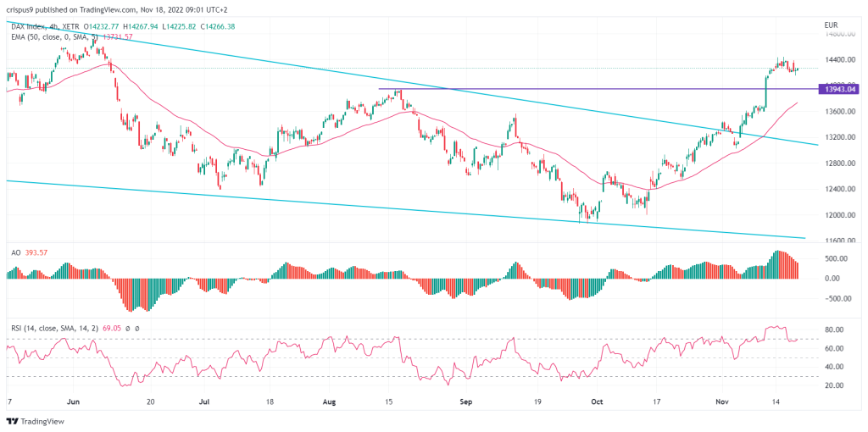The width and height of the screenshot is (868, 432).
Task: Select the purple 13943.04 price label
Action: (x=838, y=88)
